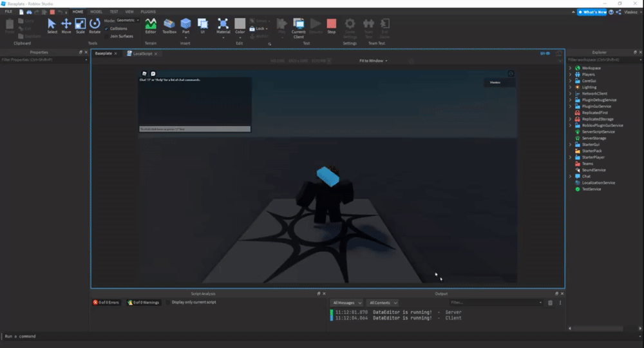Open the Mode Geometric dropdown
This screenshot has width=644, height=348.
coord(128,20)
